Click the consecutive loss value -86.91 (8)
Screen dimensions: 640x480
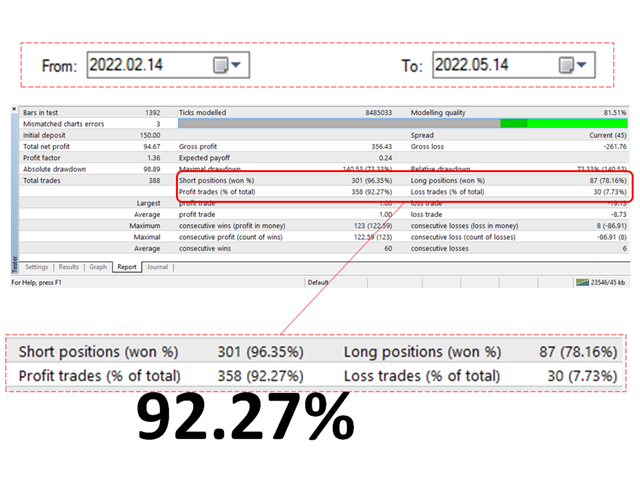pyautogui.click(x=611, y=237)
